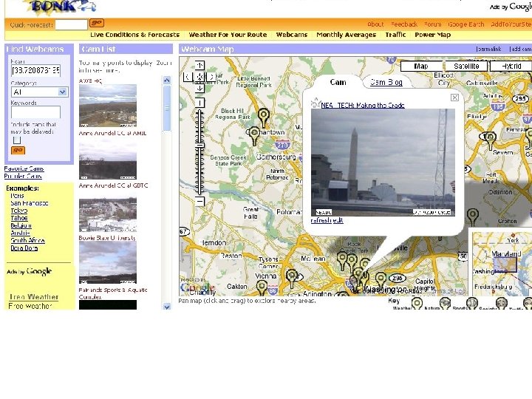Screen dimensions: 532x399
Task: Open Weather For Your Route menu
Action: [228, 35]
